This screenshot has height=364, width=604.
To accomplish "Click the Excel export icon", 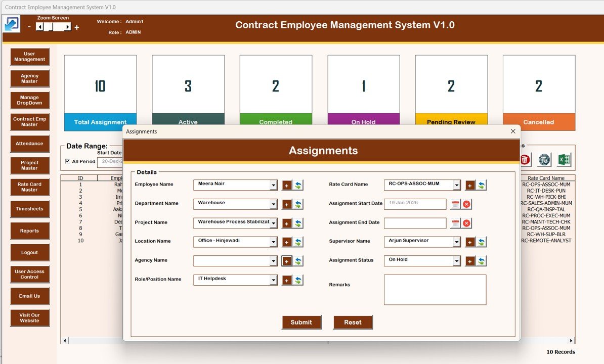I will pos(564,160).
